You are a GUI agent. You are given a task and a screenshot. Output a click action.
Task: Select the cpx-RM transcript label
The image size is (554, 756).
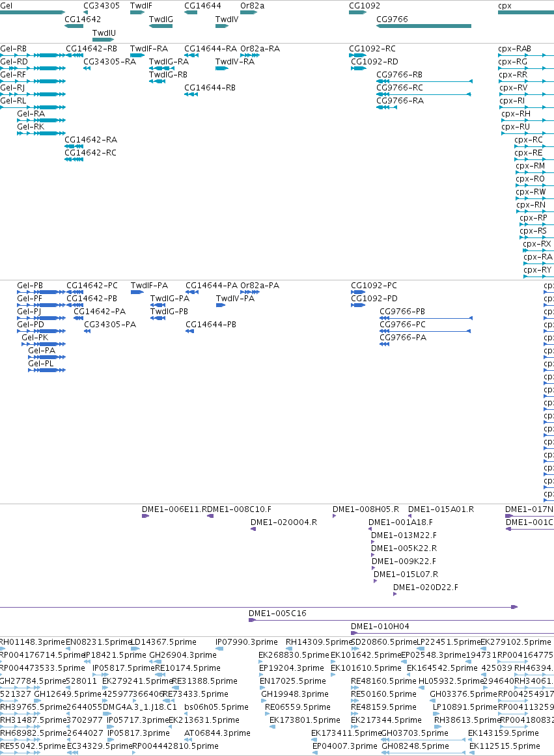pos(531,166)
